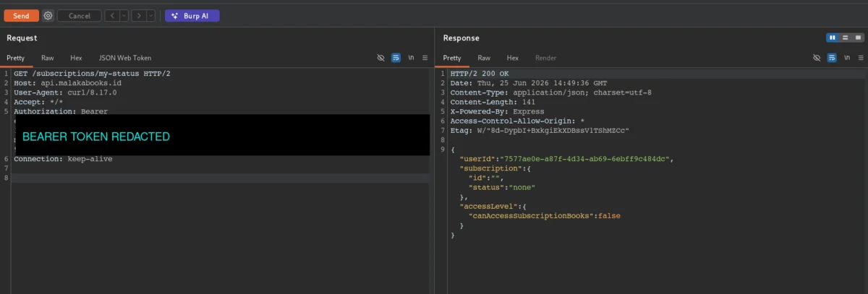
Task: Go back to previous request in history
Action: click(x=111, y=16)
